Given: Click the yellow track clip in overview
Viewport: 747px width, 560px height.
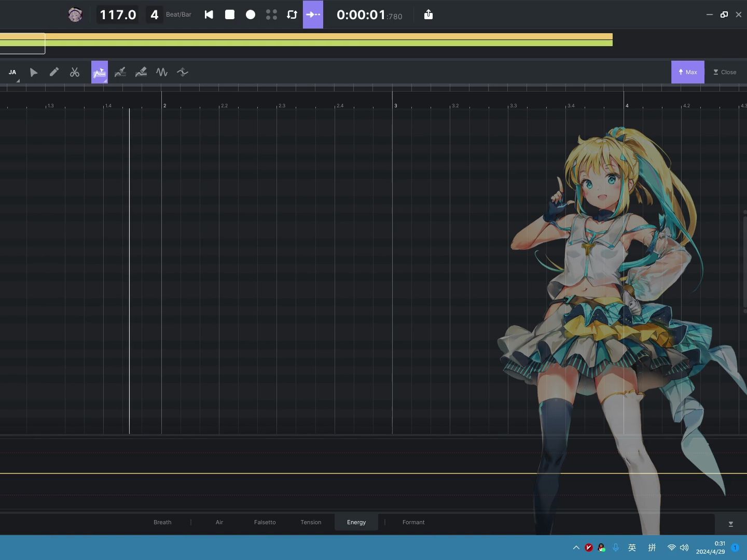Looking at the screenshot, I should (x=306, y=36).
